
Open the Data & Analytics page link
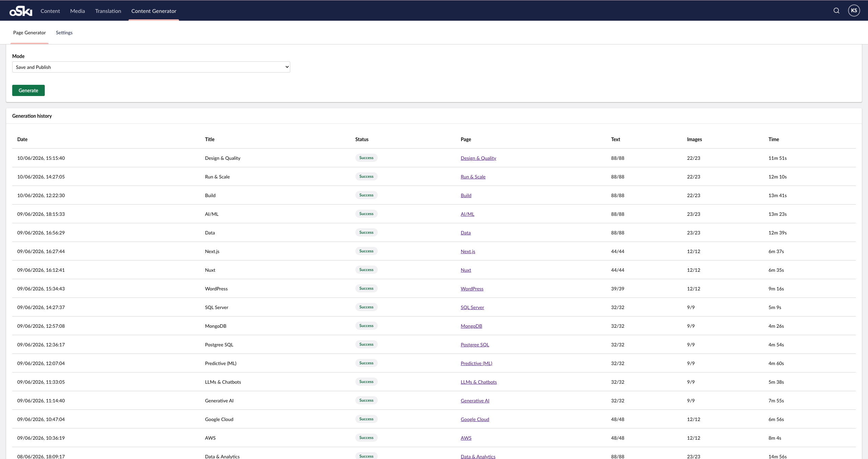tap(478, 456)
